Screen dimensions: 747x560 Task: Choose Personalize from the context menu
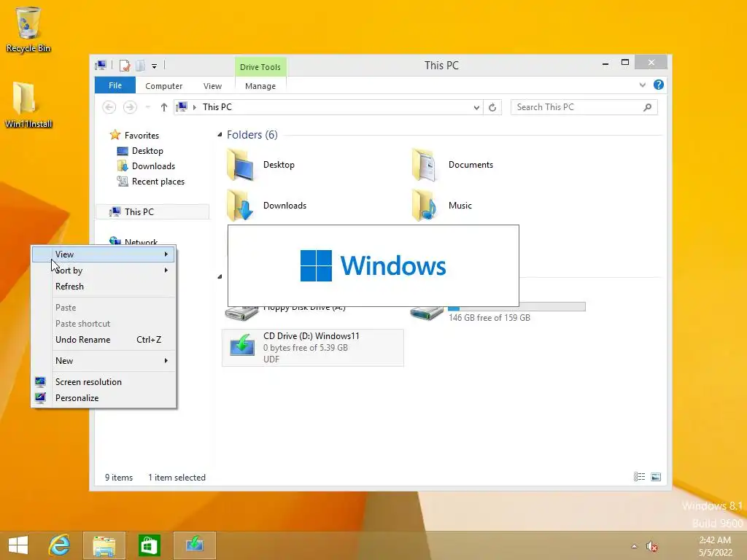point(104,398)
